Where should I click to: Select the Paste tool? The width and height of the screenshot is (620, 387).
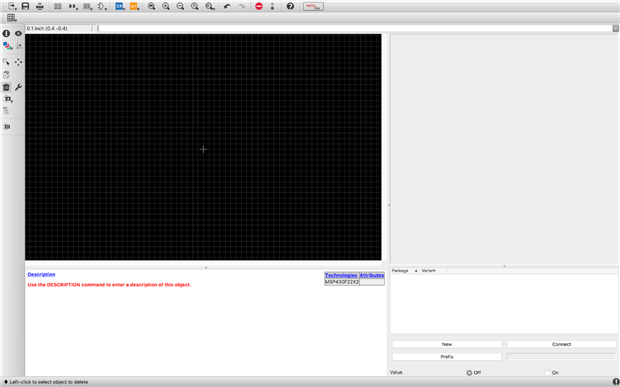tap(6, 75)
